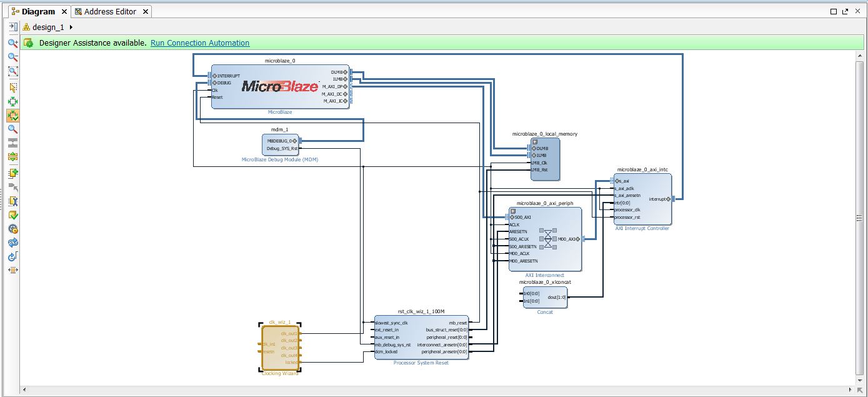Image resolution: width=868 pixels, height=397 pixels.
Task: Click the Run Connection Automation link
Action: click(x=200, y=43)
